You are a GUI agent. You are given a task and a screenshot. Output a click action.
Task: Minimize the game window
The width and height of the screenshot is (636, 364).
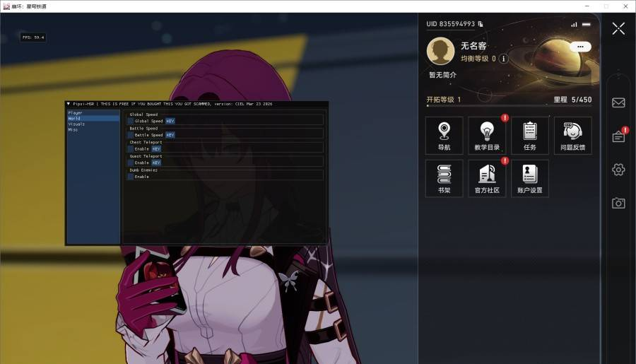tap(587, 6)
